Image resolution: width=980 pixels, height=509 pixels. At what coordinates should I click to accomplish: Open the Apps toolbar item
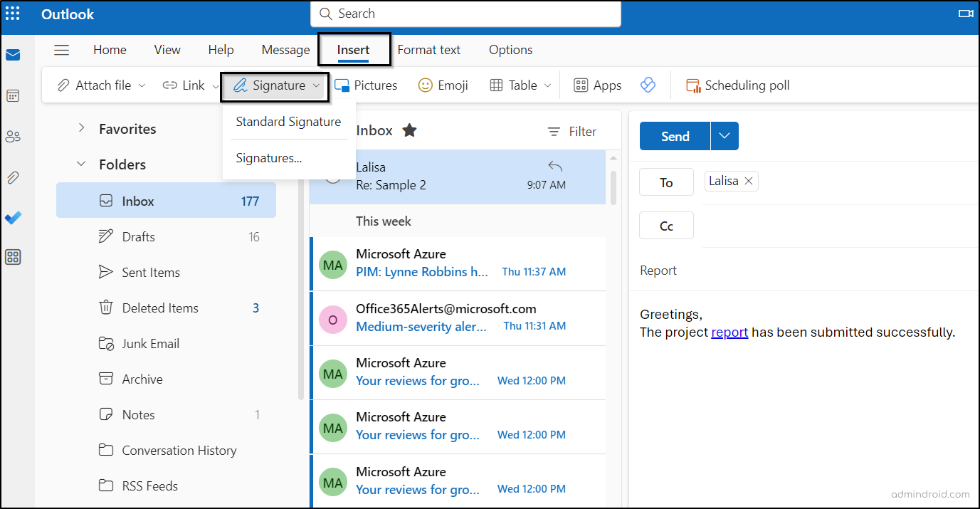tap(597, 85)
